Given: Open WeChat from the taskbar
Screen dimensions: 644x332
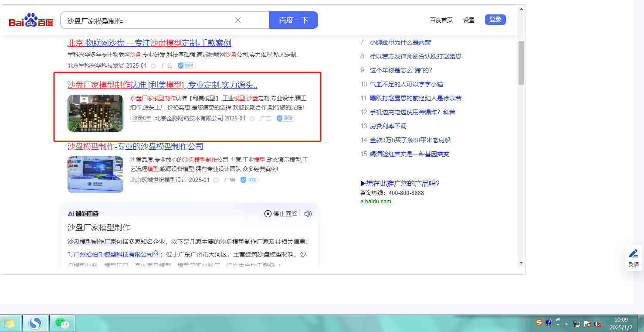Looking at the screenshot, I should (62, 323).
